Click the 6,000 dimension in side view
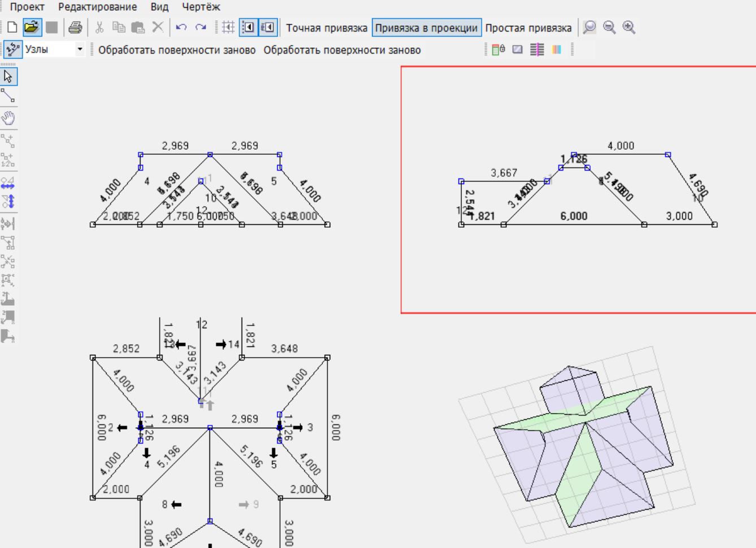Image resolution: width=756 pixels, height=548 pixels. tap(574, 216)
